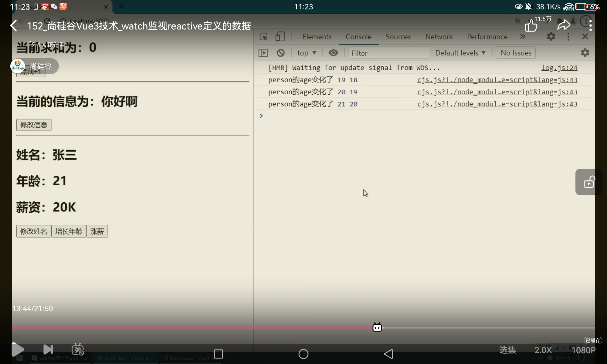Tap the screen lock icon

coord(589,182)
